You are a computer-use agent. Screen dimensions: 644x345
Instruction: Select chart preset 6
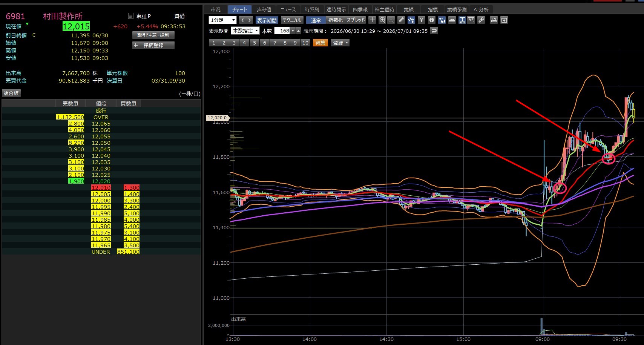tap(265, 43)
